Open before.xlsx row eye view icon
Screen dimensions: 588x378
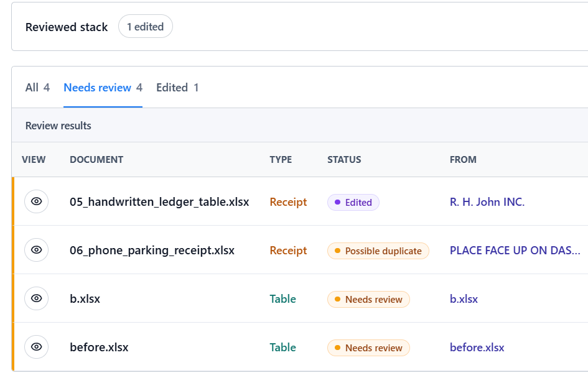click(36, 347)
